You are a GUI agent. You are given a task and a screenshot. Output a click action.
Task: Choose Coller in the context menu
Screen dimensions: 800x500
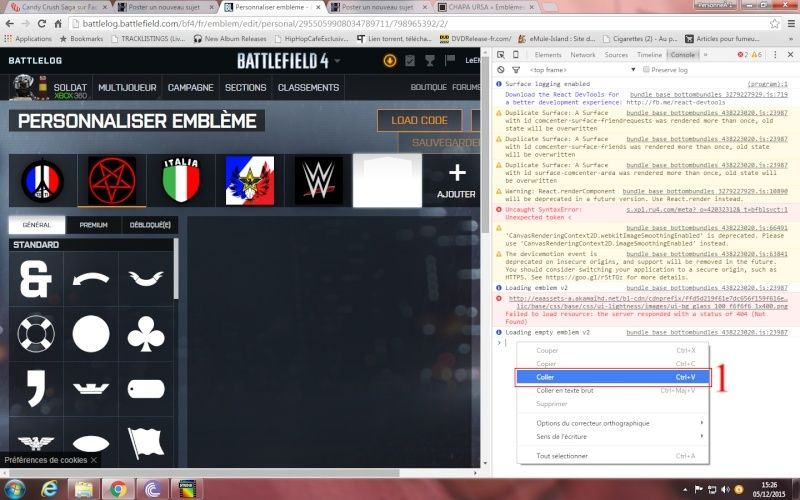(612, 377)
